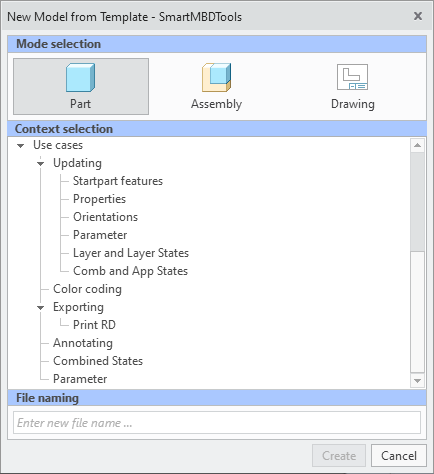Click the Create button
Viewport: 434px width, 474px height.
coord(339,456)
